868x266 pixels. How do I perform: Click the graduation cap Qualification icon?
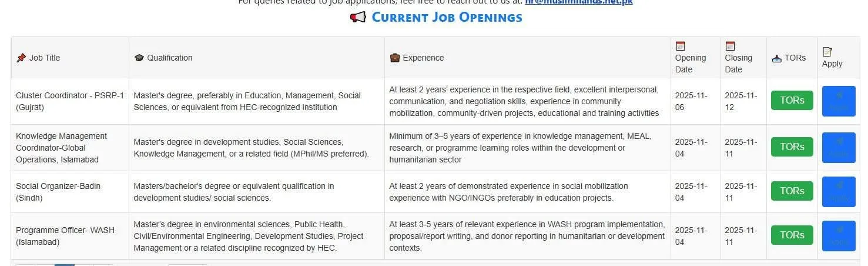pyautogui.click(x=139, y=58)
